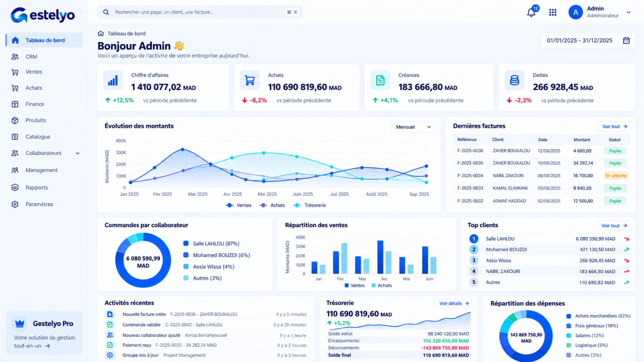
Task: Toggle Ventes series in Évolution chart legend
Action: click(239, 205)
